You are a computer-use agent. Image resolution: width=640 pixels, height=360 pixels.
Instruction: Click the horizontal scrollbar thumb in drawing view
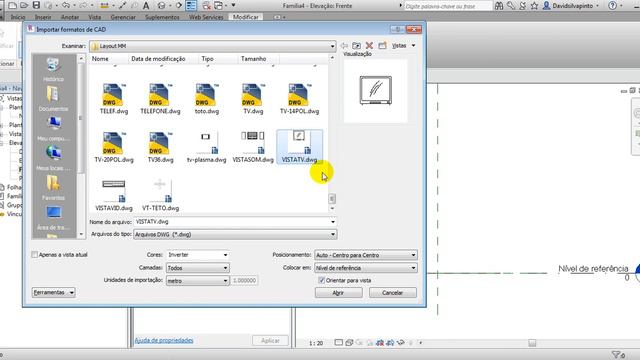(x=532, y=343)
